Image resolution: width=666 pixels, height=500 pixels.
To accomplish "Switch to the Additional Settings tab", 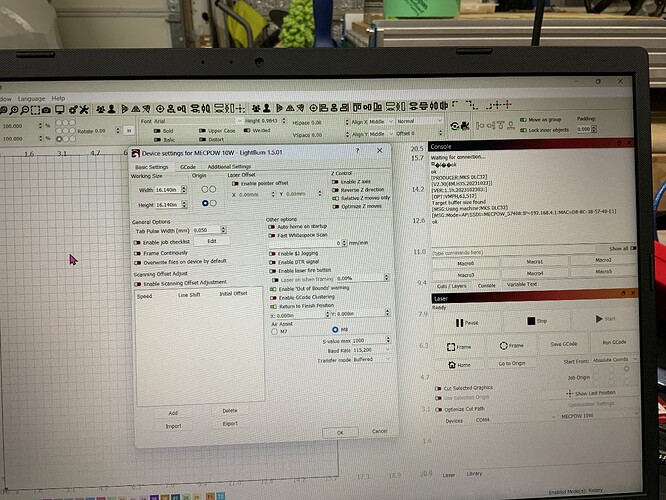I will click(229, 167).
